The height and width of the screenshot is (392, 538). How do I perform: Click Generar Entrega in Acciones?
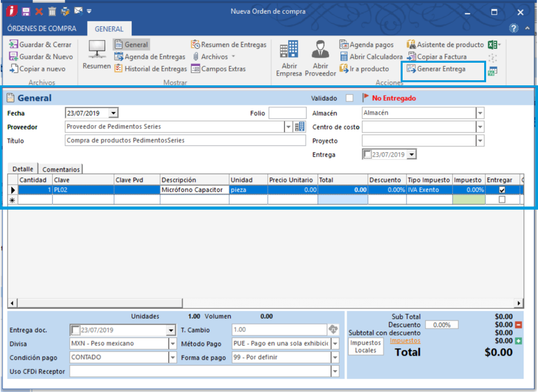point(437,69)
